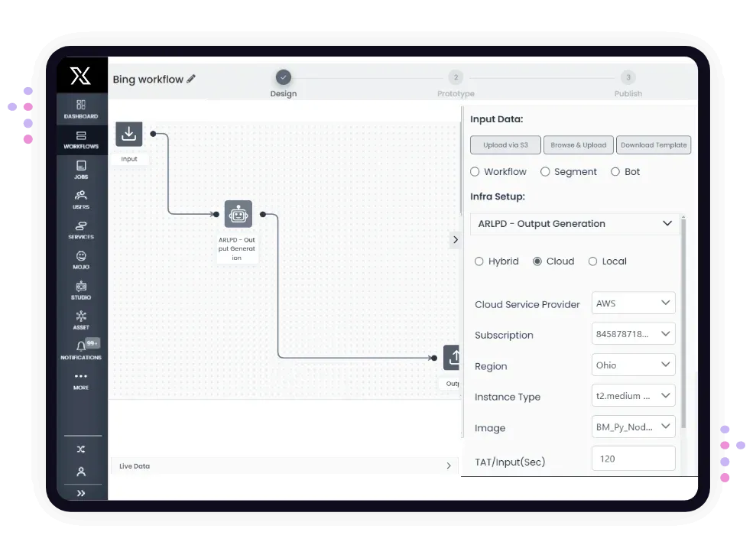The image size is (756, 558).
Task: Edit workflow name with pencil icon
Action: click(191, 79)
